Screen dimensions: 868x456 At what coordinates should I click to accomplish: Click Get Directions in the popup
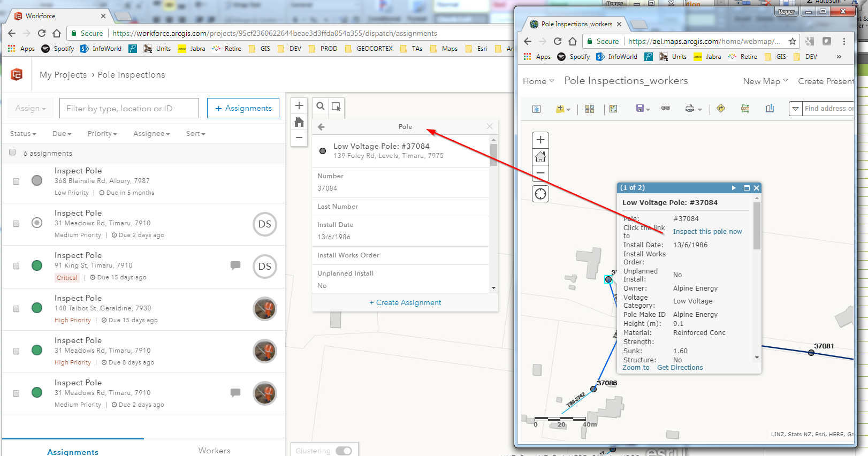click(x=680, y=368)
